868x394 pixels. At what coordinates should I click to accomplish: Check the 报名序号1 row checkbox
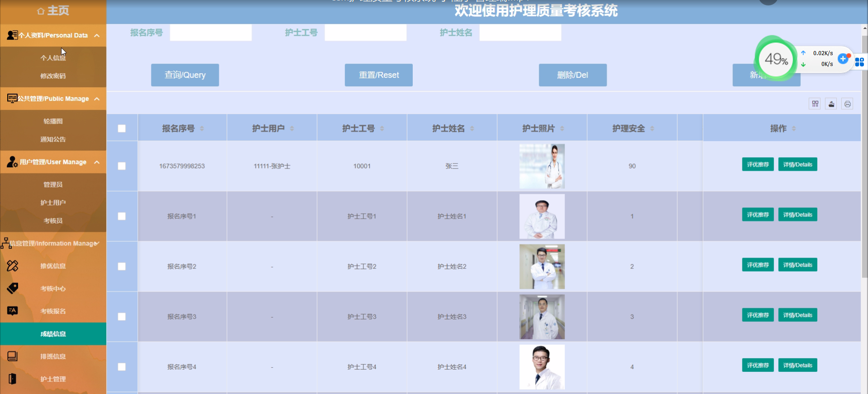[x=122, y=216]
